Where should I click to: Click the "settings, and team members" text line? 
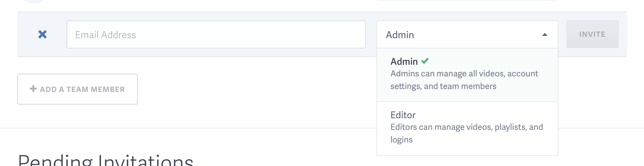tap(443, 86)
